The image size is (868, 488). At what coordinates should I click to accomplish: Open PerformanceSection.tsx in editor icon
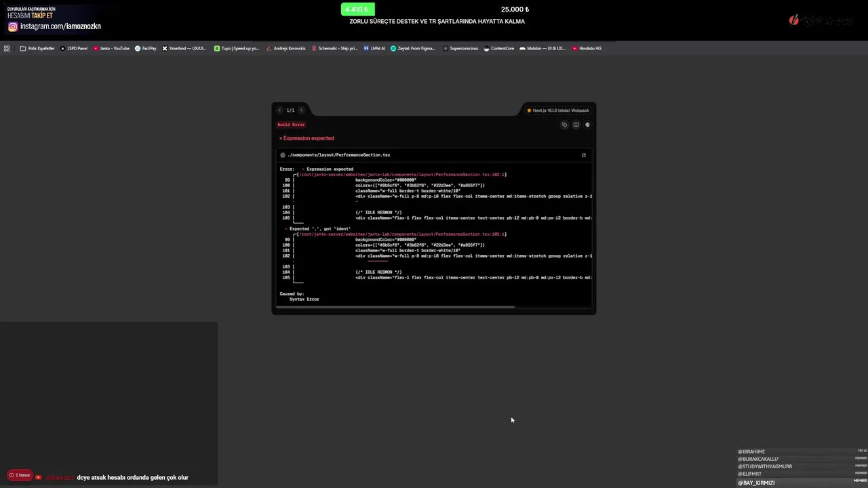pos(583,155)
